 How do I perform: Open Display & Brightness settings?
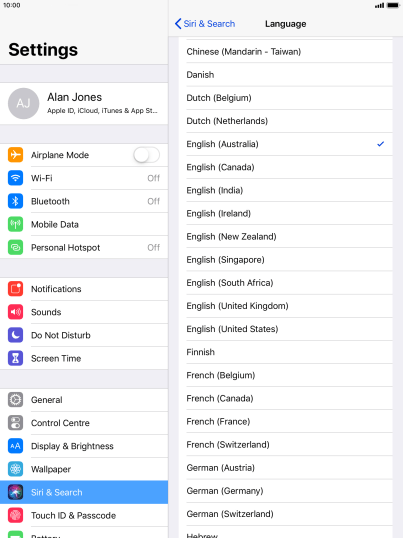pos(84,446)
